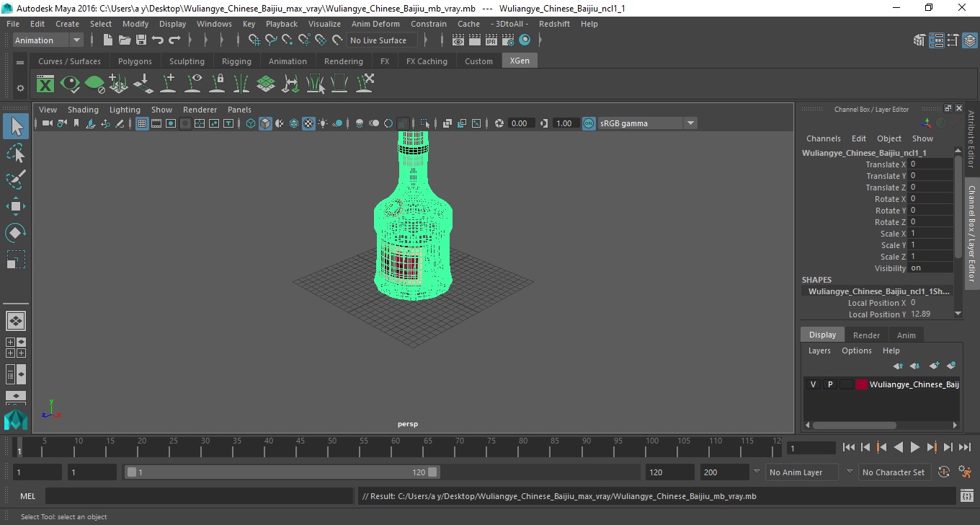Screen dimensions: 980x525
Task: Open Render Settings clapperboard gear icon
Action: (508, 40)
